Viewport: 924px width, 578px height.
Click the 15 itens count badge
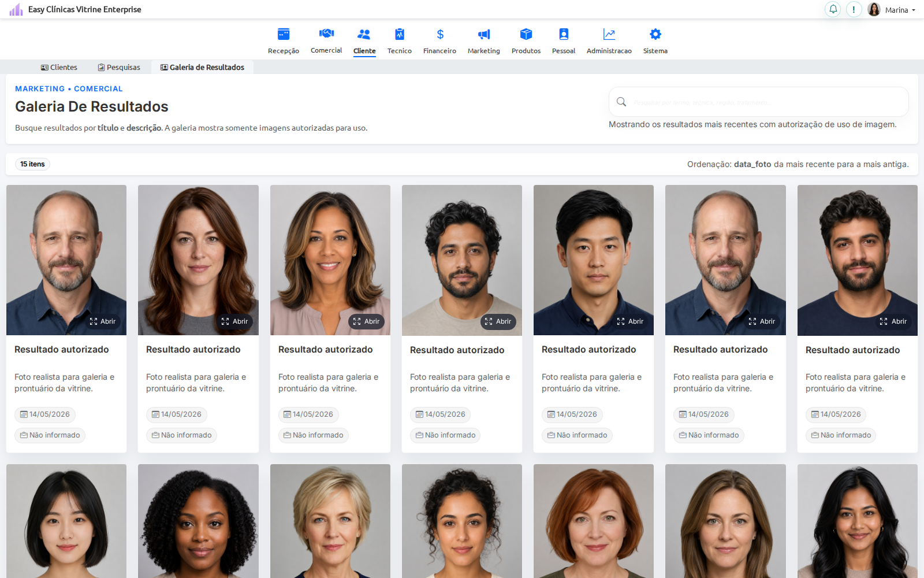point(32,164)
